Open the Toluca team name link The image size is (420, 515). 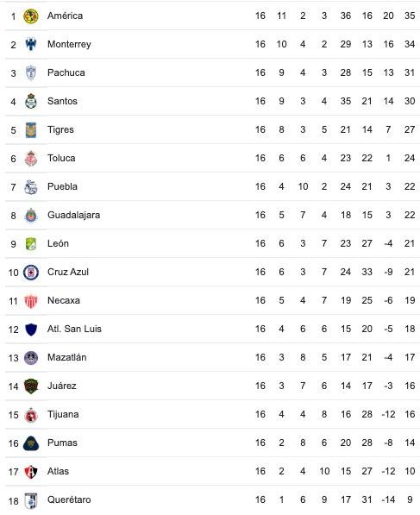coord(61,158)
